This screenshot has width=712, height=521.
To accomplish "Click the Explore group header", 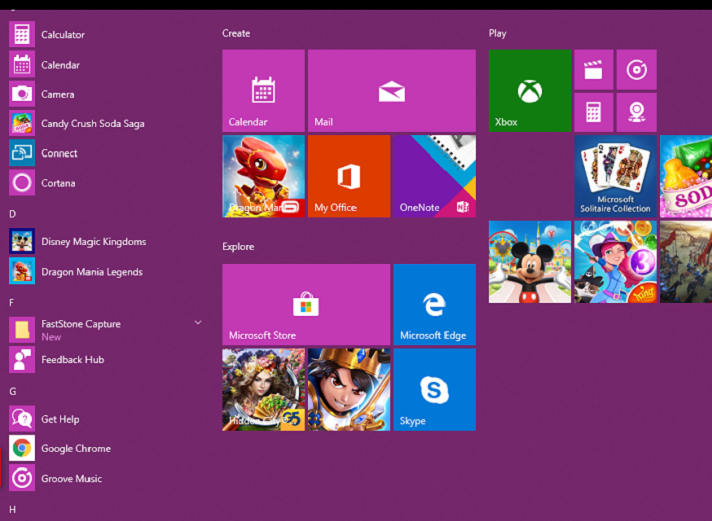I will 238,247.
